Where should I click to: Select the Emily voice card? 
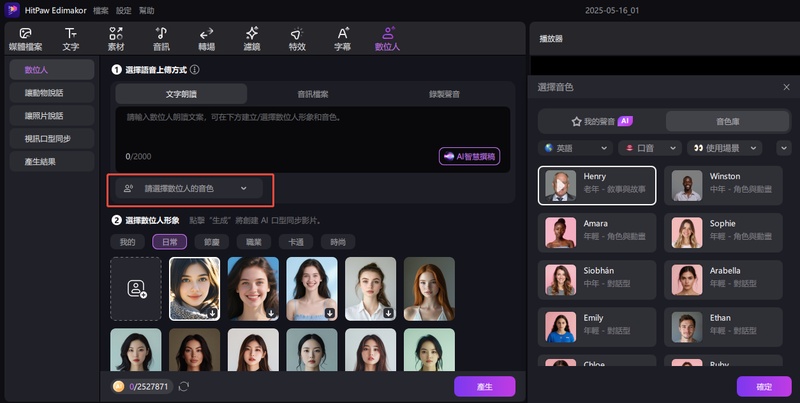[597, 327]
